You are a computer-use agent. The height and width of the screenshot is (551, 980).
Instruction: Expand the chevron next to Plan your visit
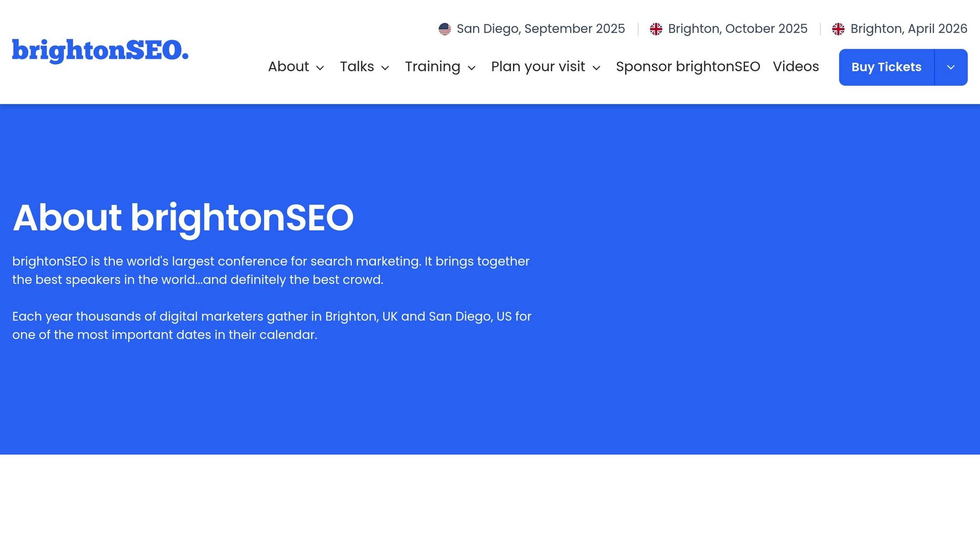pos(596,68)
